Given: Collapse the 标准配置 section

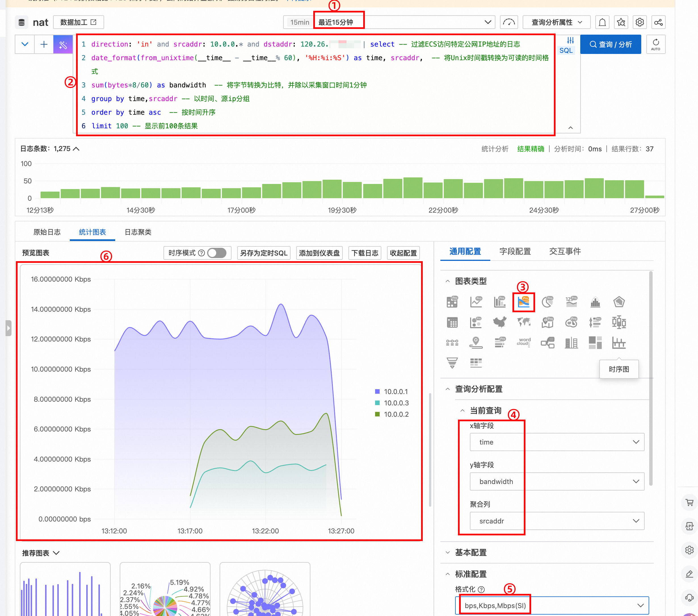Looking at the screenshot, I should 448,574.
